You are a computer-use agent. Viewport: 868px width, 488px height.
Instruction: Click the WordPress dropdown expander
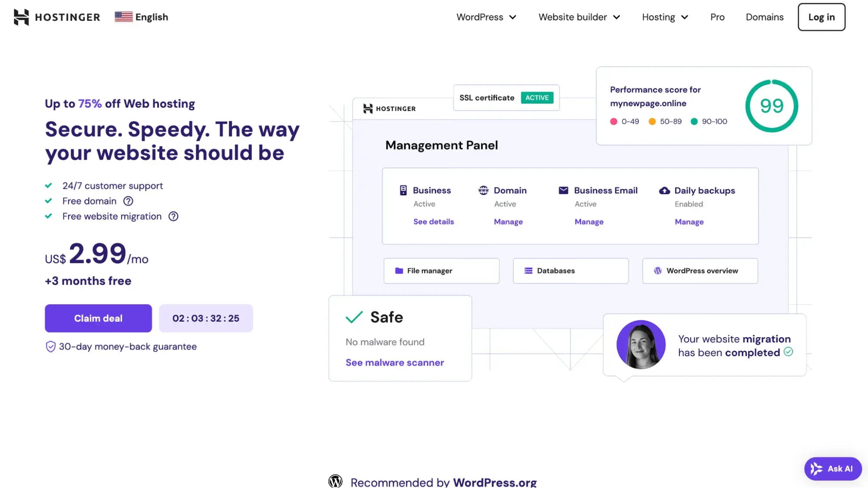(x=513, y=16)
